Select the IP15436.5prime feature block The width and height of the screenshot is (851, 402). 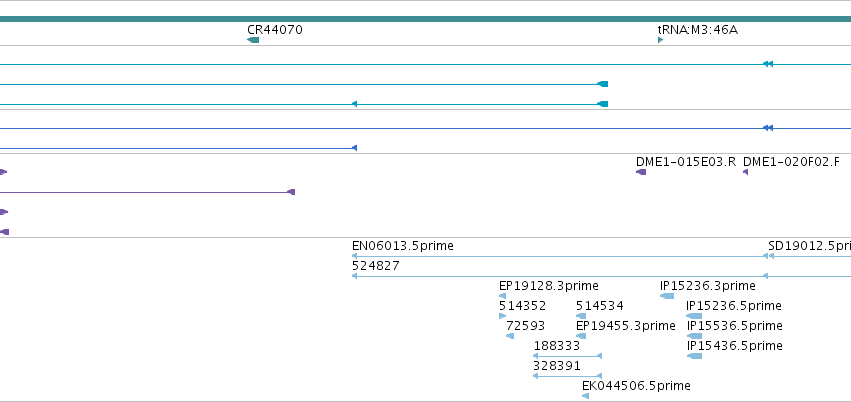tap(694, 356)
